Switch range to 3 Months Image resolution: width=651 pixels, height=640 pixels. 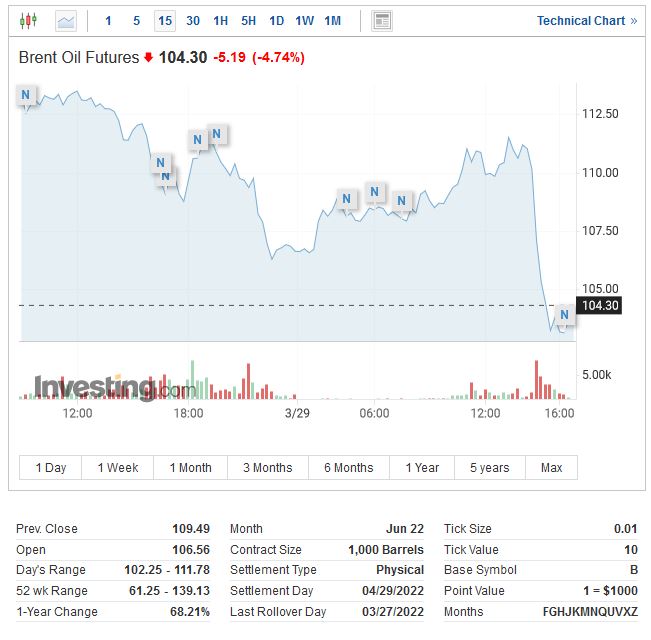point(267,467)
